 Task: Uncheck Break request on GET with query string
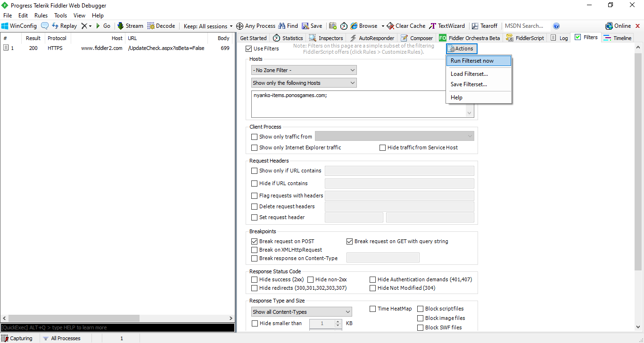click(x=350, y=241)
